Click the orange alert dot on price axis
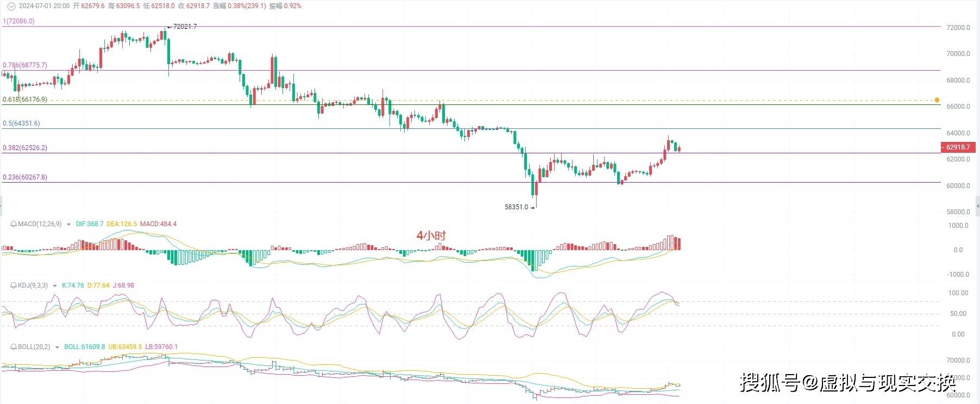The height and width of the screenshot is (404, 980). pos(937,100)
